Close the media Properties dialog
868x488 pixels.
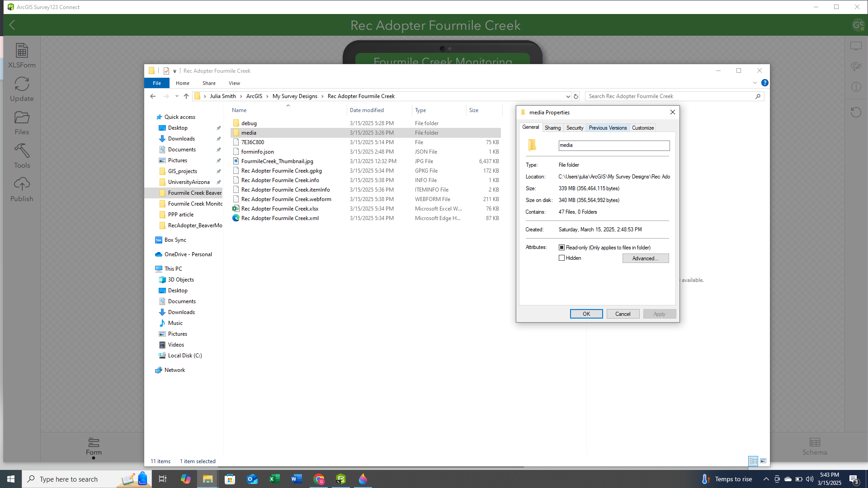coord(672,113)
